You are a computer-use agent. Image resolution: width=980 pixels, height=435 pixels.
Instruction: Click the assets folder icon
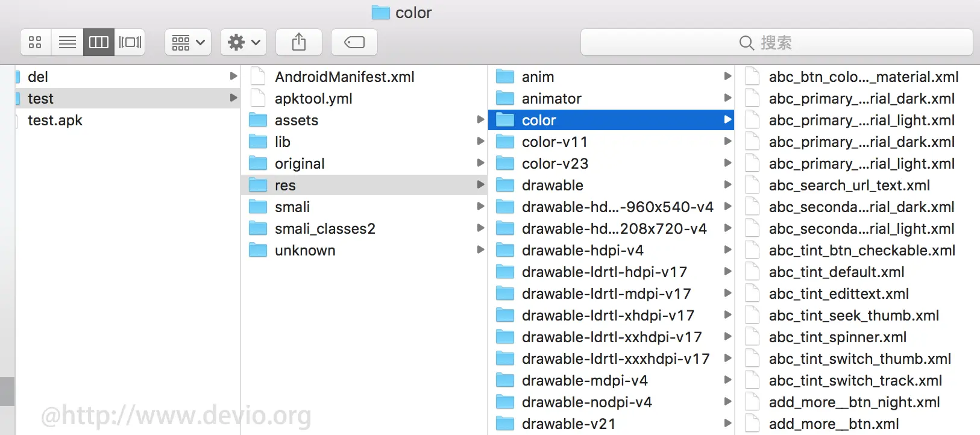258,120
